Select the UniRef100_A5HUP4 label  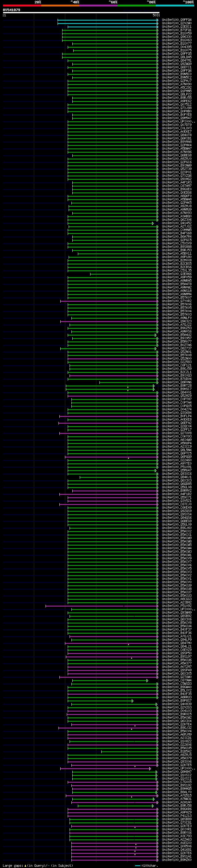[176, 443]
